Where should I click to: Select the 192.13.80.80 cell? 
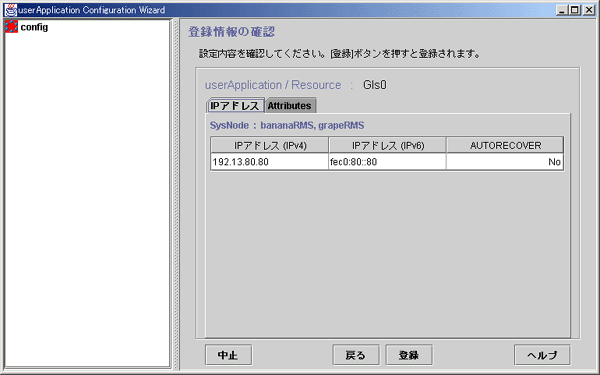click(x=269, y=162)
